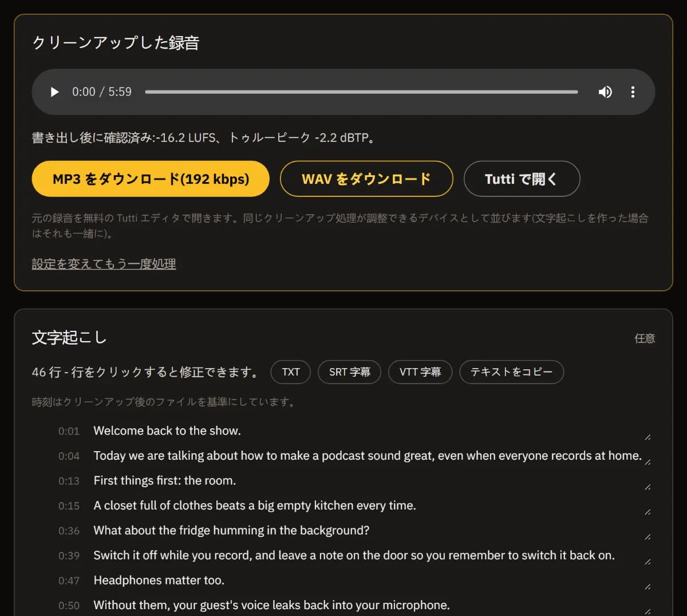Click resize handle on 'What about the fridge' row

(x=647, y=537)
